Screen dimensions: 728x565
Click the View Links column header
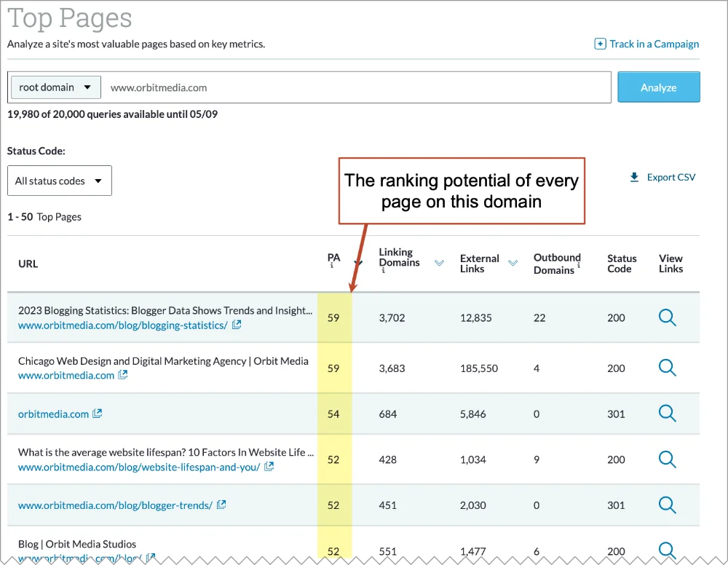(670, 264)
